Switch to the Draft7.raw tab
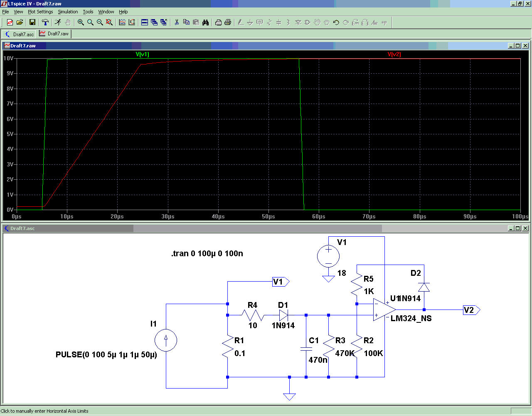 click(x=54, y=34)
